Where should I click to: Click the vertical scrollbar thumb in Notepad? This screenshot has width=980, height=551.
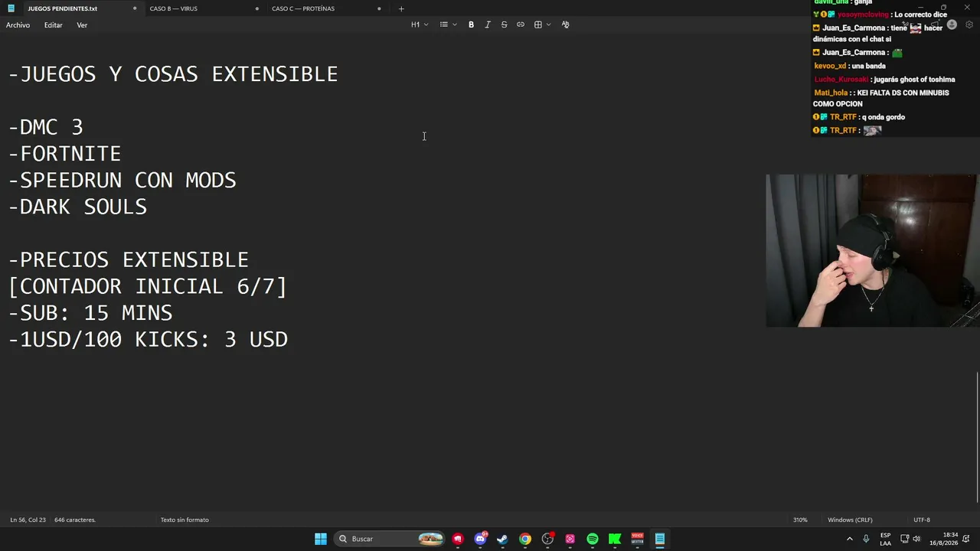pyautogui.click(x=977, y=438)
